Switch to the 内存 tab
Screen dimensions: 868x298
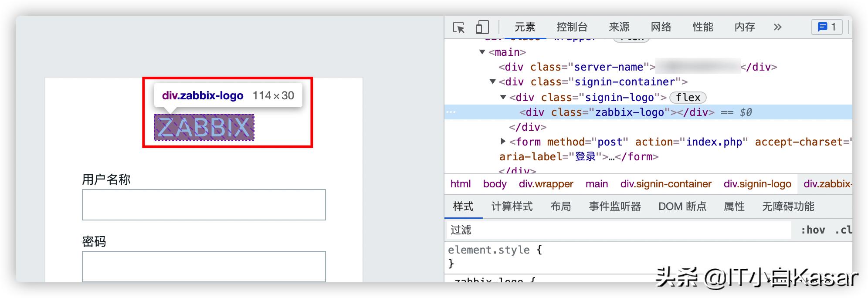[x=745, y=27]
